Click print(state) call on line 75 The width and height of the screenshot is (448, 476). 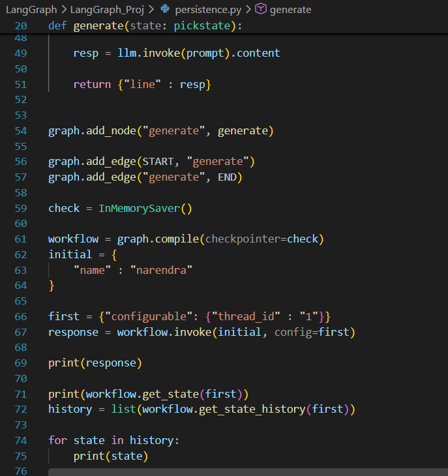click(111, 456)
